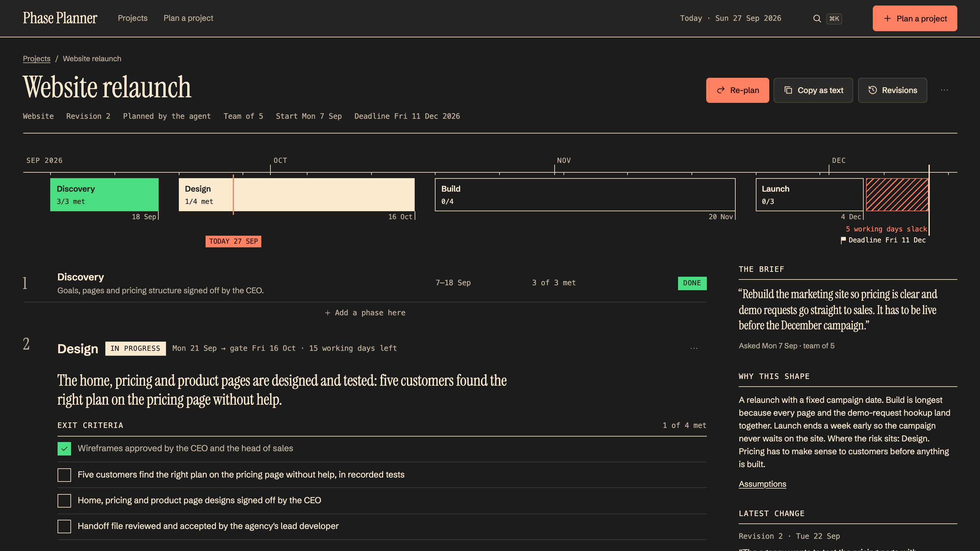Go to the Phase Planner home logo
The image size is (980, 551).
(60, 18)
